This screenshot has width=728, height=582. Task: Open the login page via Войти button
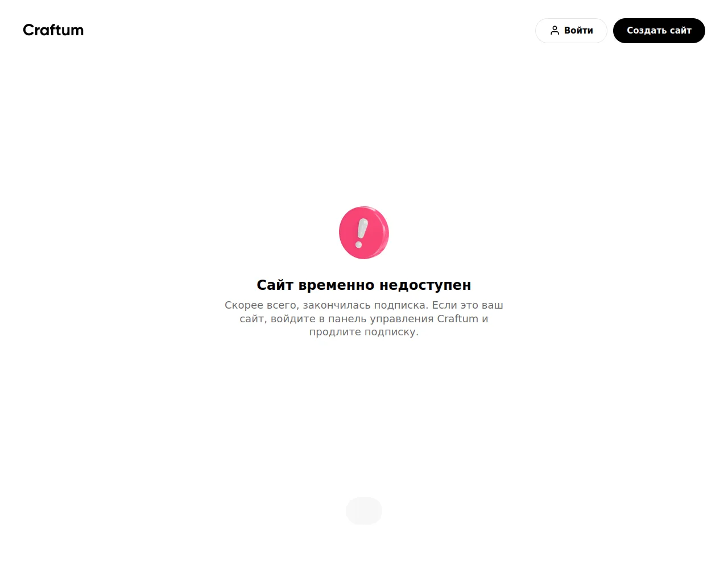click(x=571, y=31)
